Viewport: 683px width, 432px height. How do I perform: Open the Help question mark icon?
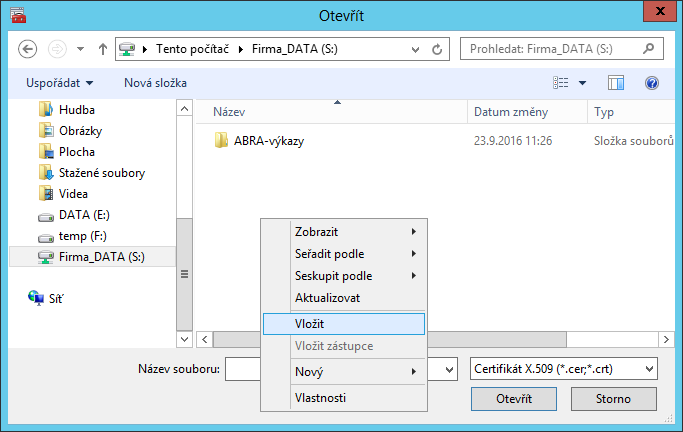(652, 83)
